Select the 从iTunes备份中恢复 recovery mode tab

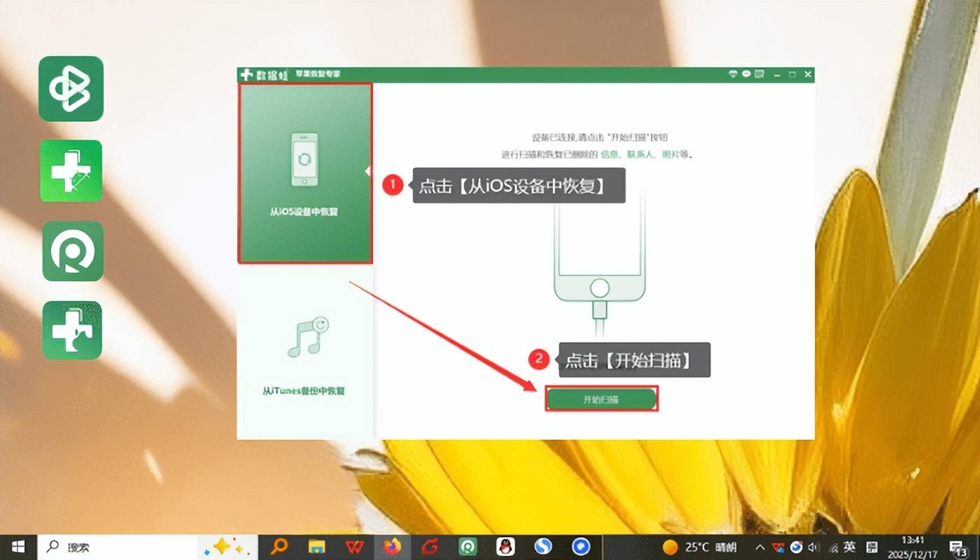[305, 352]
